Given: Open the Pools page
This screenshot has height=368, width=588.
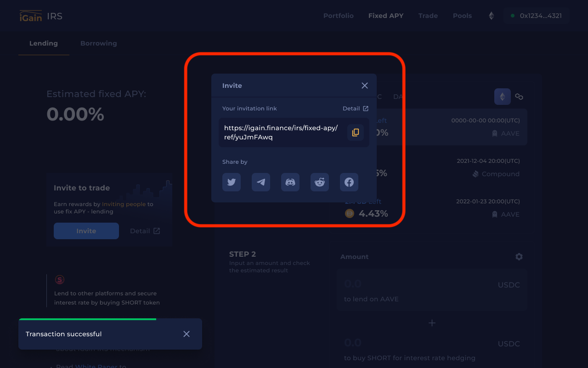Looking at the screenshot, I should (462, 16).
